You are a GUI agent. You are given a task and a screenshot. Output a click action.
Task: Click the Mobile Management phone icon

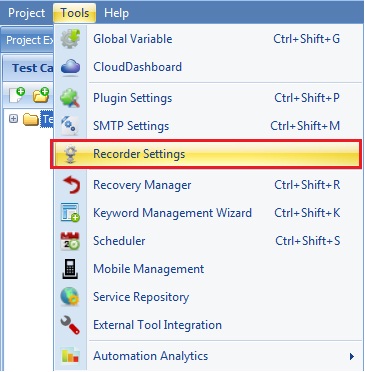click(70, 269)
